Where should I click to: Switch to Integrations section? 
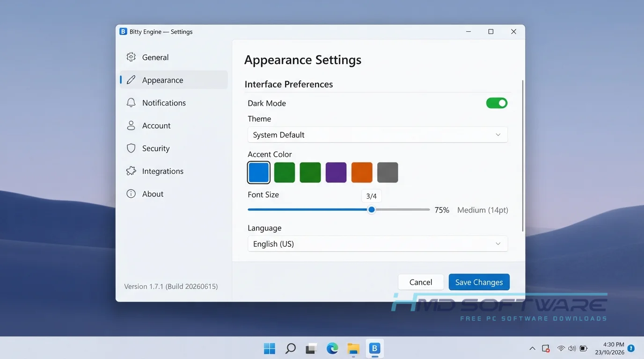pos(174,171)
